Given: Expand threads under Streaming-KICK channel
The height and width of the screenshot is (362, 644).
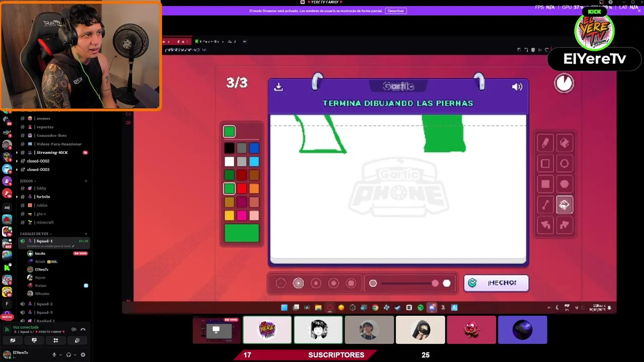Looking at the screenshot, I should coord(17,152).
